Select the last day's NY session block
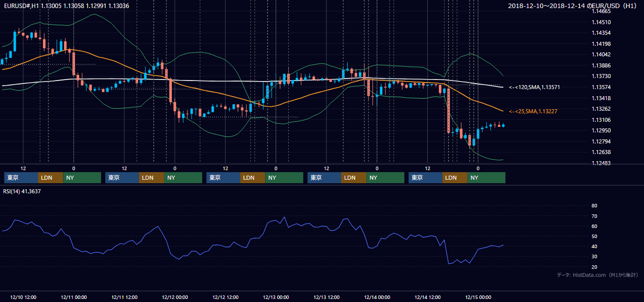The height and width of the screenshot is (302, 644). [486, 178]
